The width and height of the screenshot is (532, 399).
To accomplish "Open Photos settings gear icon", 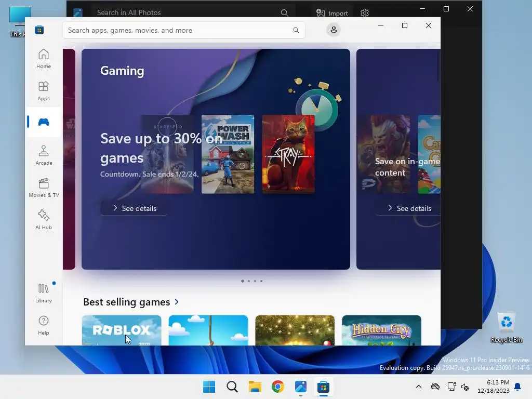I will (x=364, y=13).
